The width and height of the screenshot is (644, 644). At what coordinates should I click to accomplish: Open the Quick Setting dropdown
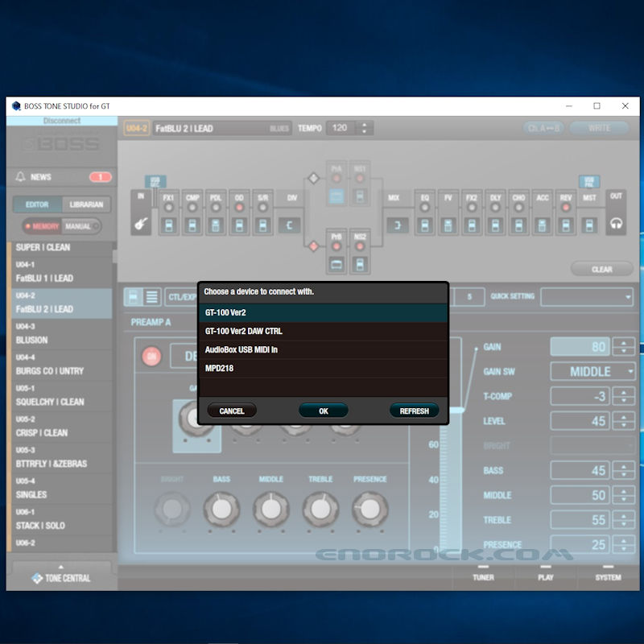pyautogui.click(x=587, y=297)
